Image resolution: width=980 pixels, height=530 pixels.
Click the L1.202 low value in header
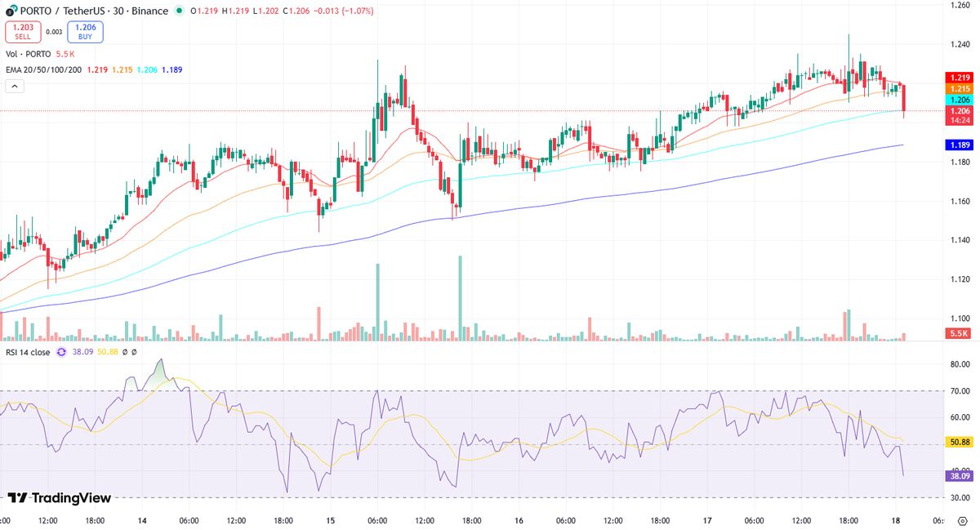(267, 11)
